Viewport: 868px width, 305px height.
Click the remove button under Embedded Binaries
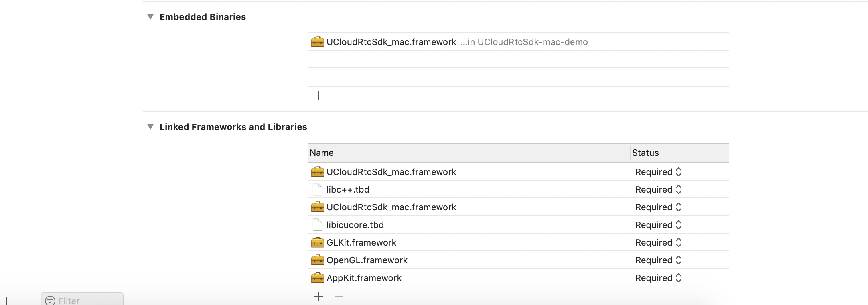[x=339, y=96]
